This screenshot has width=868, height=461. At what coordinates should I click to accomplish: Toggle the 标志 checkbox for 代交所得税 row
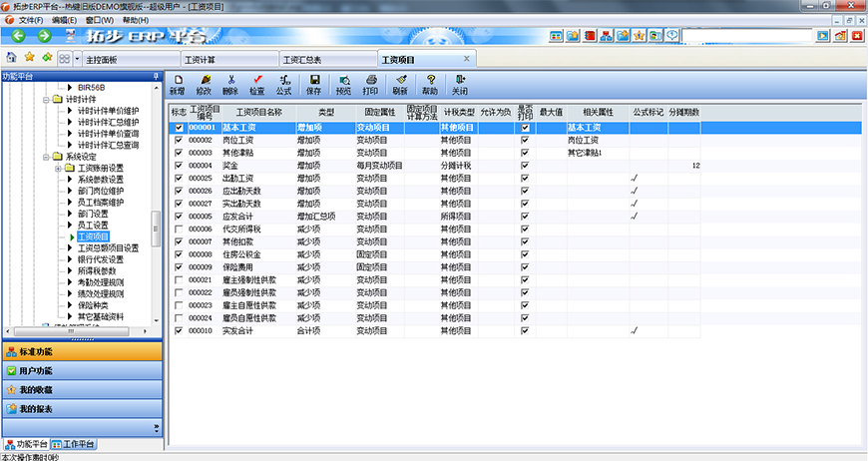pyautogui.click(x=180, y=229)
